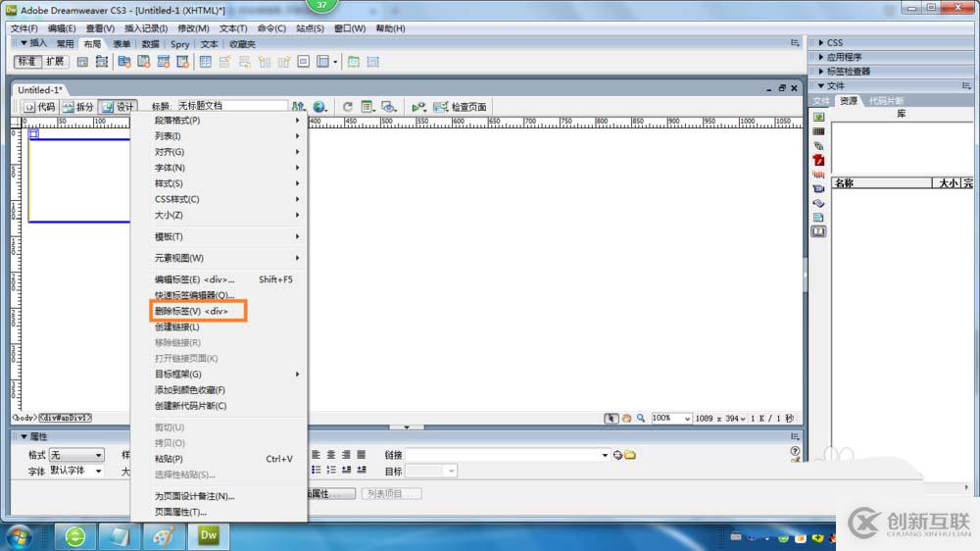Switch to the 代码片断 tab
Image resolution: width=980 pixels, height=551 pixels.
[x=886, y=101]
